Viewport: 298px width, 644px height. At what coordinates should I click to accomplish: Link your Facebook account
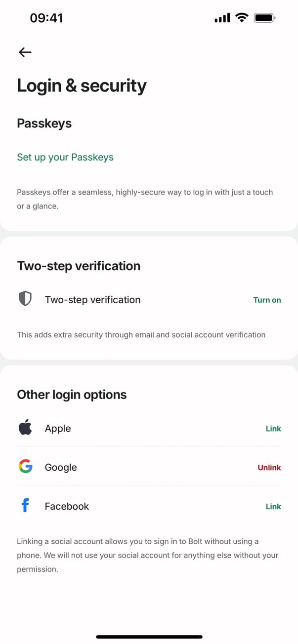point(273,506)
